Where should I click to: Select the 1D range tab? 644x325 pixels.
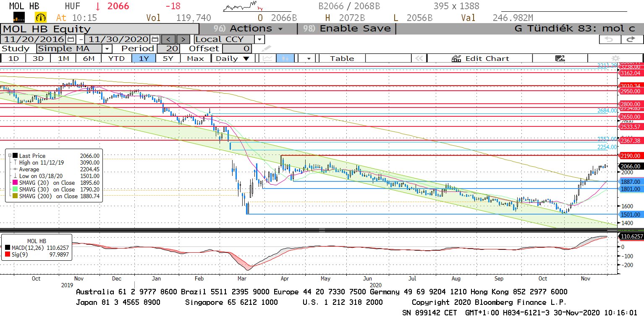tap(13, 58)
